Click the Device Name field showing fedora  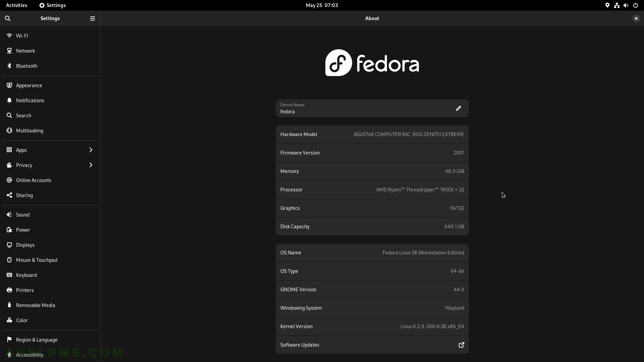(x=372, y=108)
